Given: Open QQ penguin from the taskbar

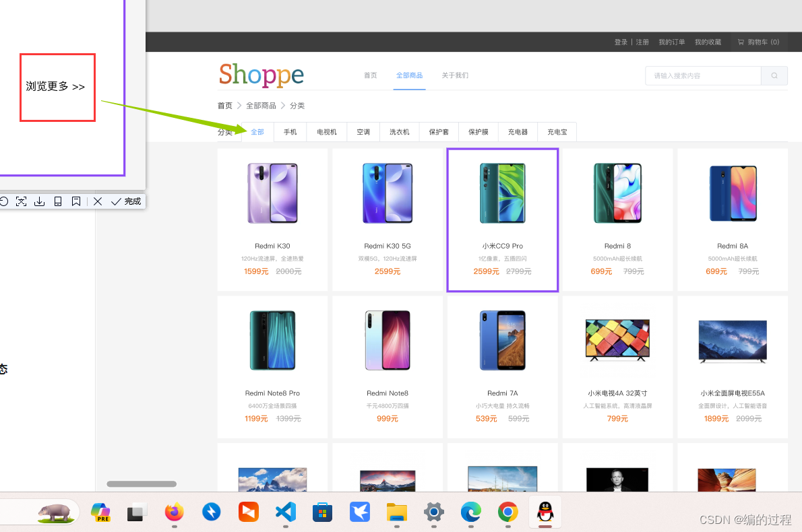Looking at the screenshot, I should pyautogui.click(x=545, y=511).
